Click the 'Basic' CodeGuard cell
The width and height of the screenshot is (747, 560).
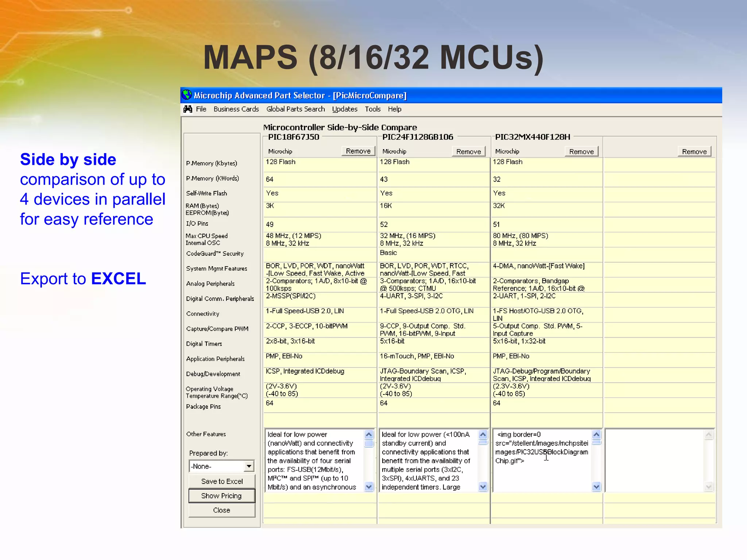click(388, 253)
